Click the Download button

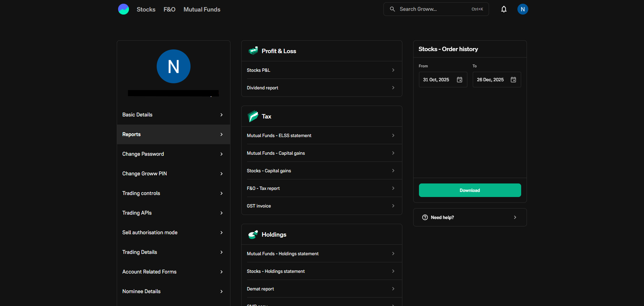470,190
